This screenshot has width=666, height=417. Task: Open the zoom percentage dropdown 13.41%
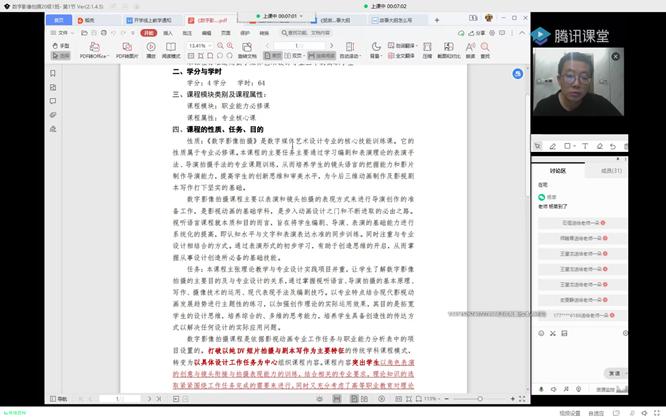pos(199,46)
